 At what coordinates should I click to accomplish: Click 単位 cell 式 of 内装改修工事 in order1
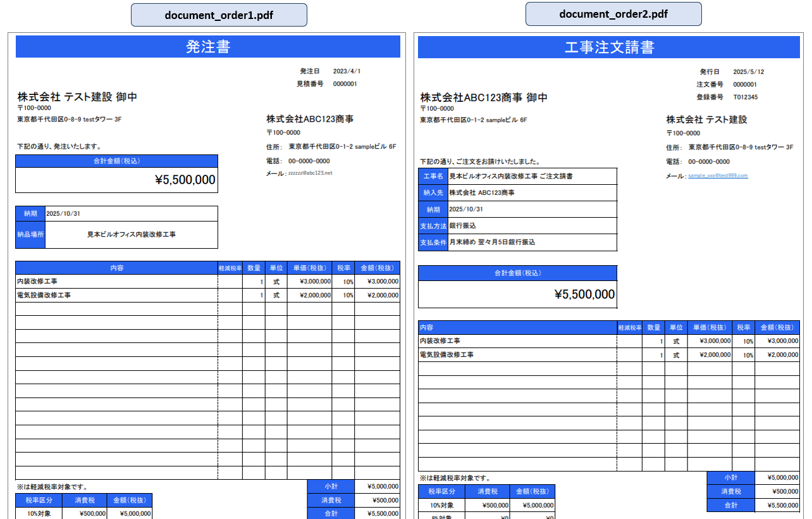276,281
